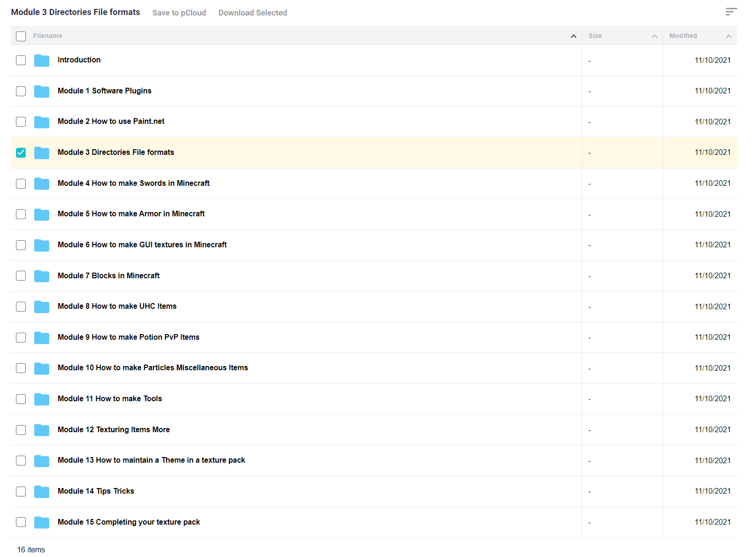
Task: Check the Module 4 Swords checkbox
Action: click(21, 183)
